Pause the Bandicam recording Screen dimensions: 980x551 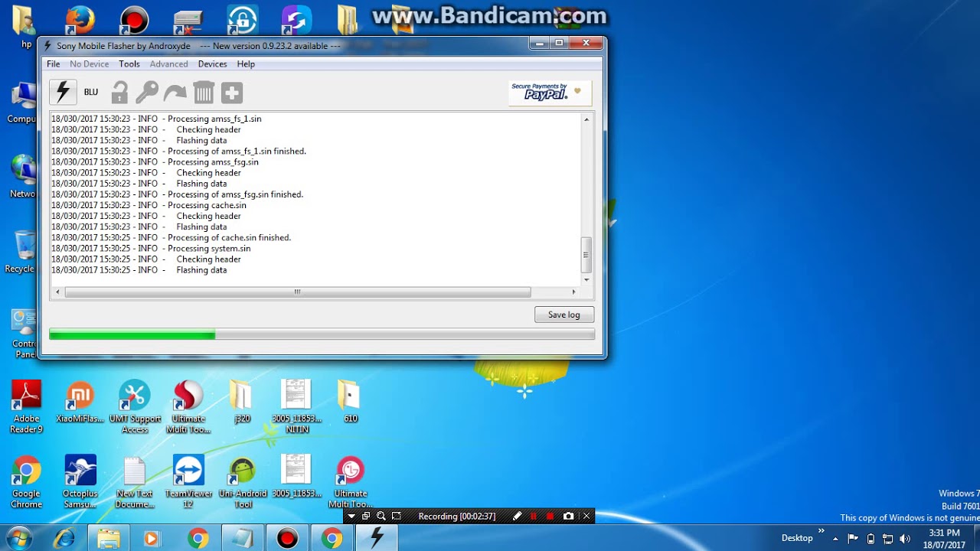pyautogui.click(x=534, y=517)
